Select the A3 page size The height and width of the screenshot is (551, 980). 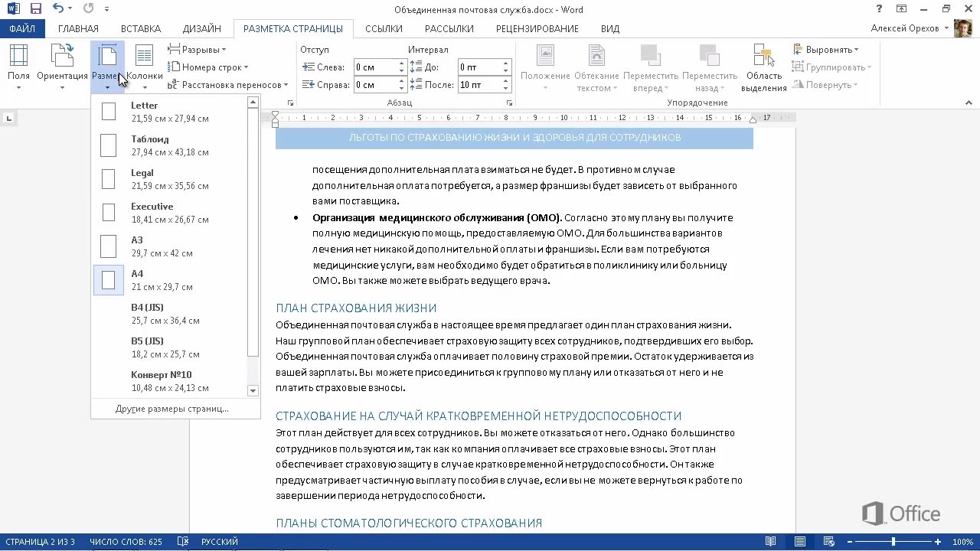tap(169, 246)
